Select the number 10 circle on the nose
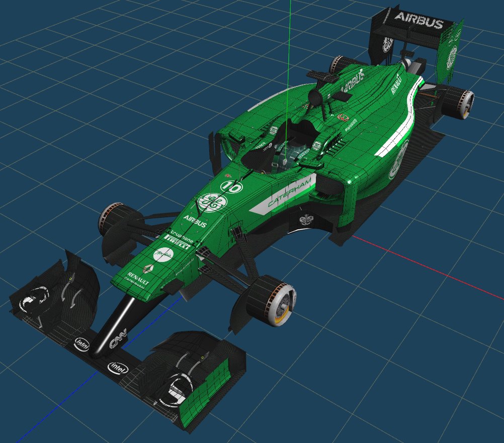The height and width of the screenshot is (443, 504). pyautogui.click(x=233, y=187)
